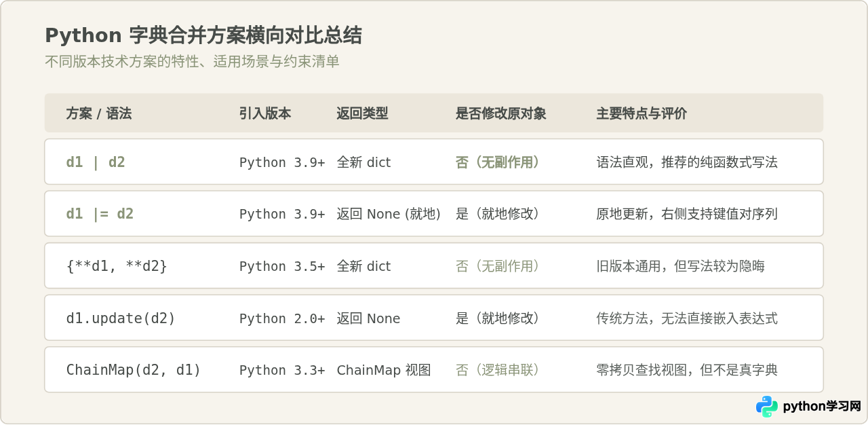Select the 'd1 | d2' syntax cell

click(x=96, y=162)
